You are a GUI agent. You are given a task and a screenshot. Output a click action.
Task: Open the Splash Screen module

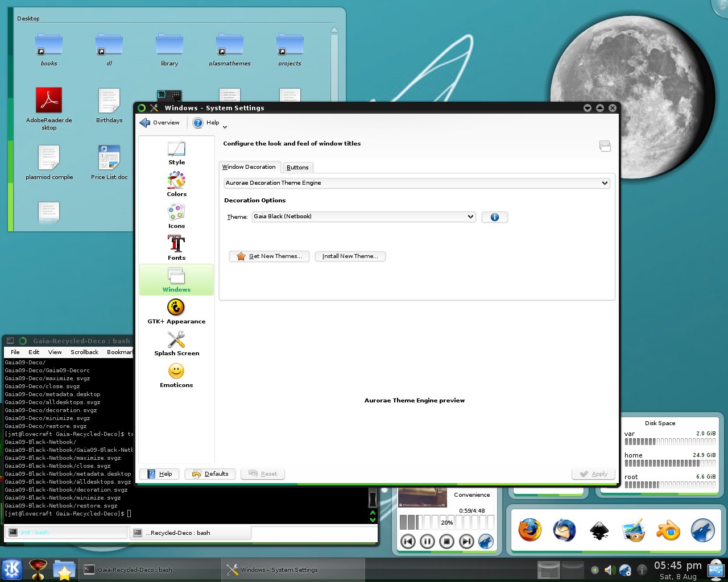[176, 344]
